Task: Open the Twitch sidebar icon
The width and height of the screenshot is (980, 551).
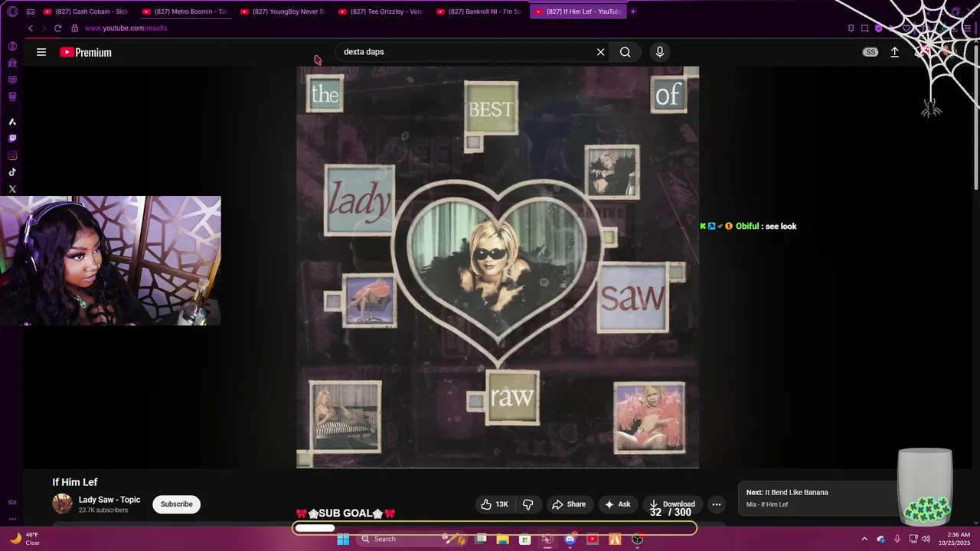Action: (x=12, y=139)
